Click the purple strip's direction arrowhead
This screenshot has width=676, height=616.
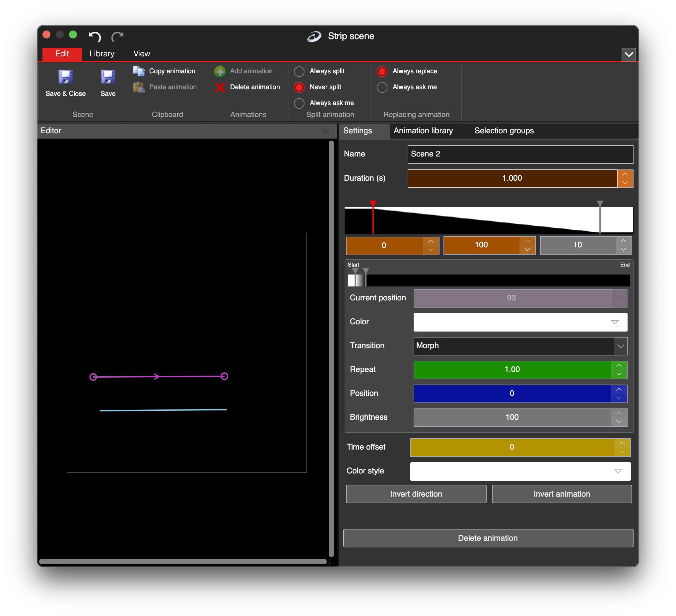pos(156,377)
